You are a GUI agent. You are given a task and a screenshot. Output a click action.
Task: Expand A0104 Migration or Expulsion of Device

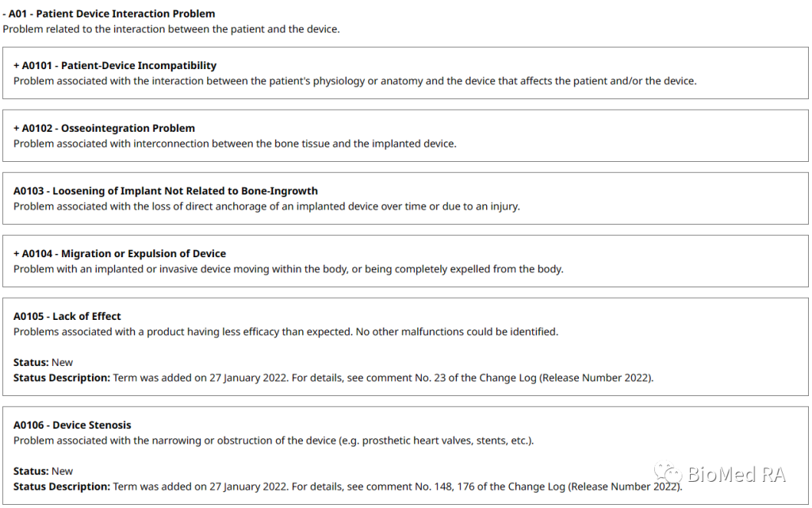coord(17,254)
